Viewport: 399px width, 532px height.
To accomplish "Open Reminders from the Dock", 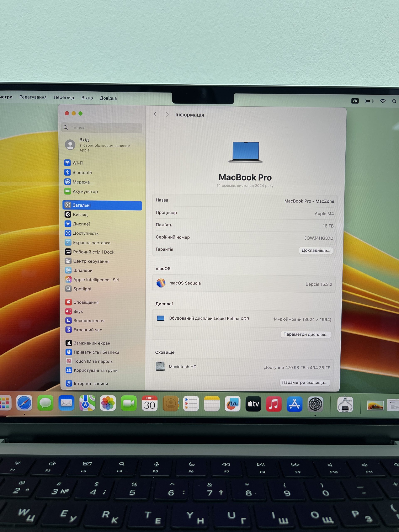I will [191, 404].
